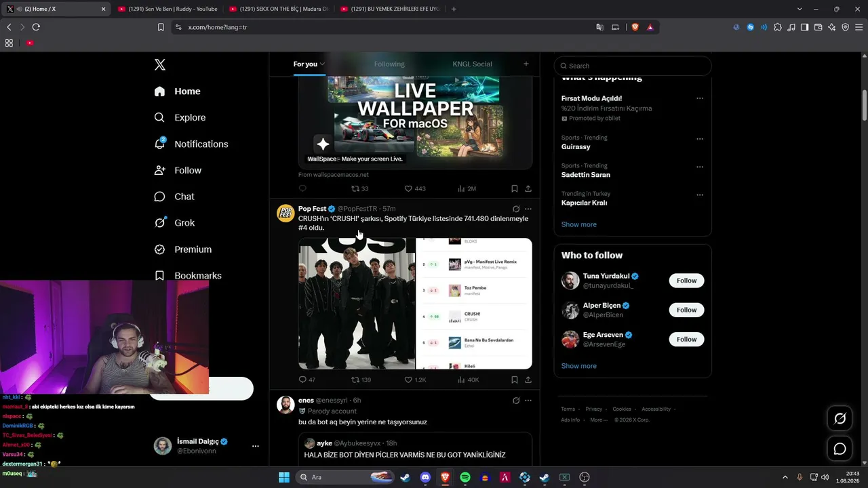Image resolution: width=868 pixels, height=488 pixels.
Task: Expand the For you feed dropdown
Action: (322, 64)
